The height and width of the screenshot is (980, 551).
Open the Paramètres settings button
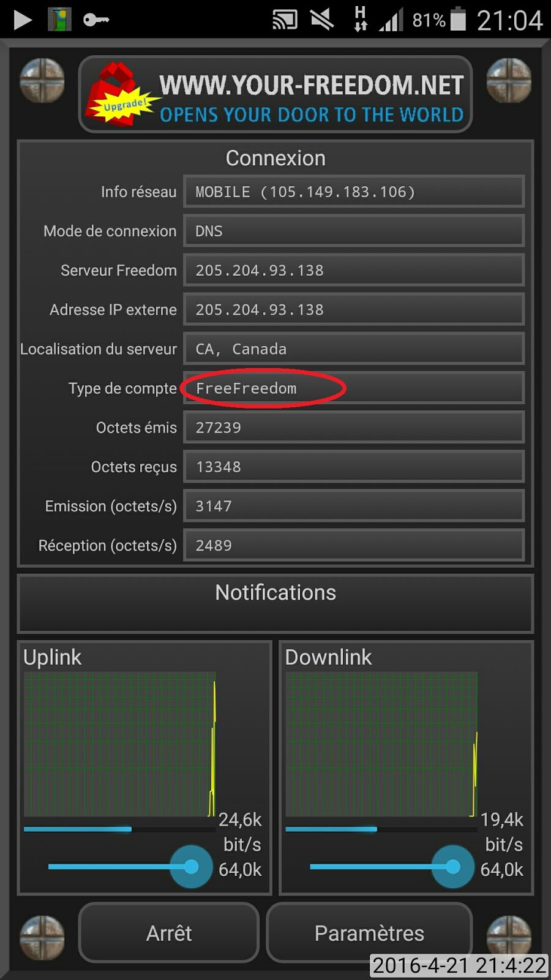[369, 933]
